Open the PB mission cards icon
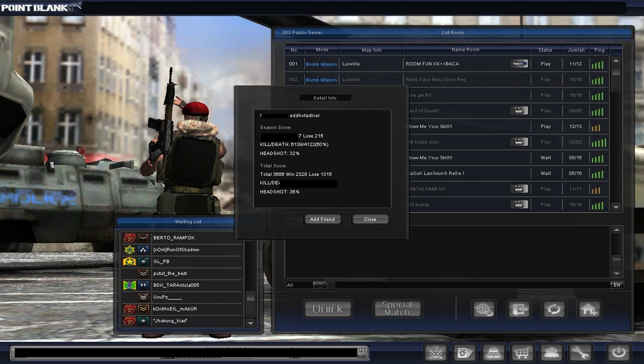Screen dimensions: 644x364 click(465, 353)
